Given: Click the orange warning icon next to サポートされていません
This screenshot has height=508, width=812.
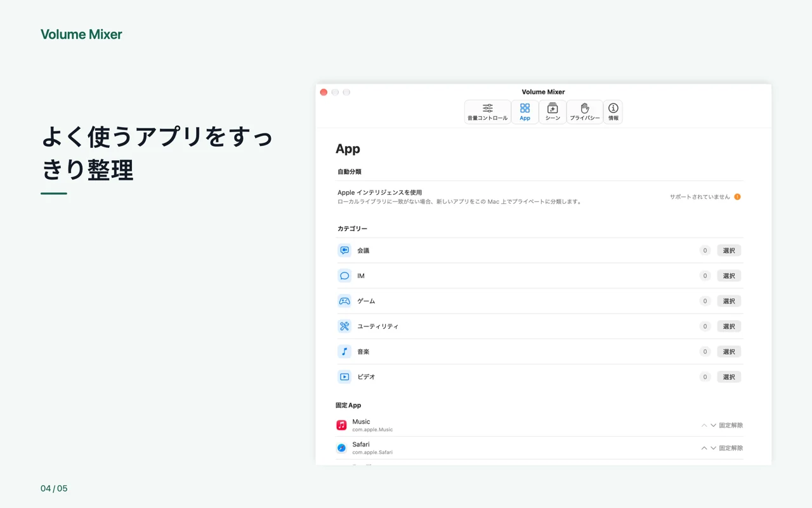Looking at the screenshot, I should (737, 197).
